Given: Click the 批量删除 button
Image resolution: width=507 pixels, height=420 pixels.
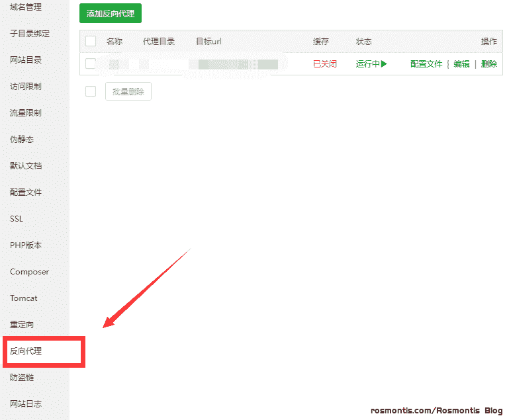Looking at the screenshot, I should pyautogui.click(x=128, y=91).
